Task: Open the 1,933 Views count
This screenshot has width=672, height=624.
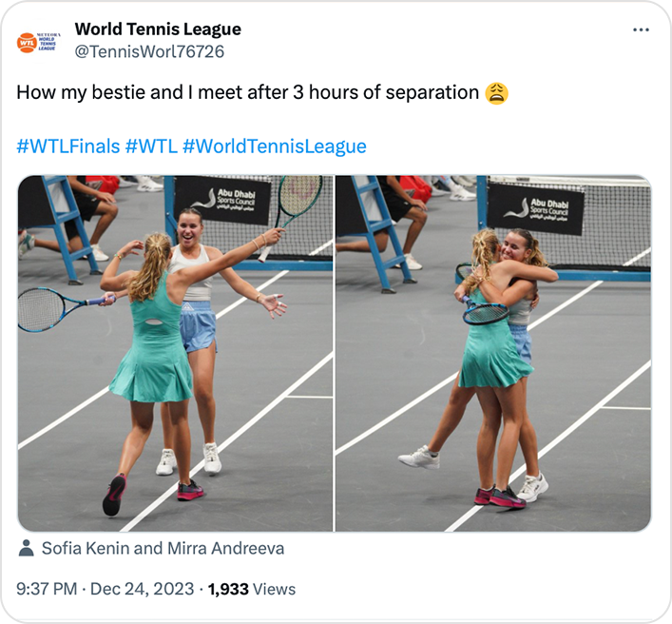Action: click(252, 589)
